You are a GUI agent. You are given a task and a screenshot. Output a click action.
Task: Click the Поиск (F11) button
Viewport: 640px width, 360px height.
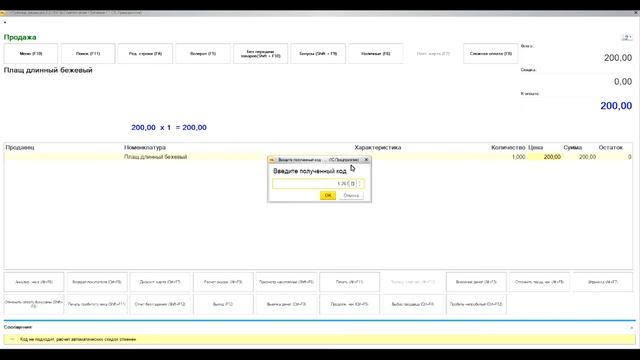(88, 53)
